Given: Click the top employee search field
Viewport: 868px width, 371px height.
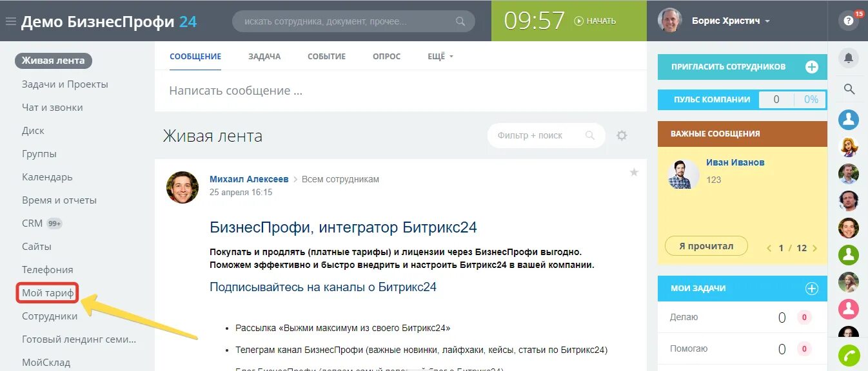Looking at the screenshot, I should click(353, 21).
